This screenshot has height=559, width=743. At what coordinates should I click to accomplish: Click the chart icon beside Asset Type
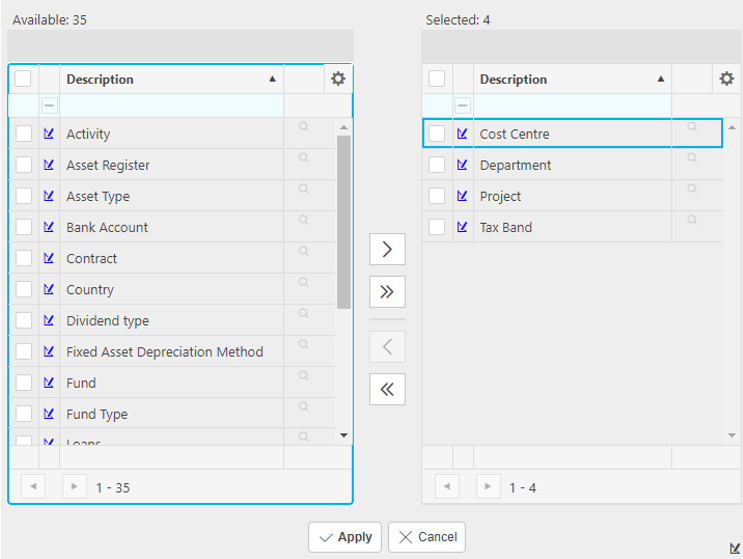49,196
